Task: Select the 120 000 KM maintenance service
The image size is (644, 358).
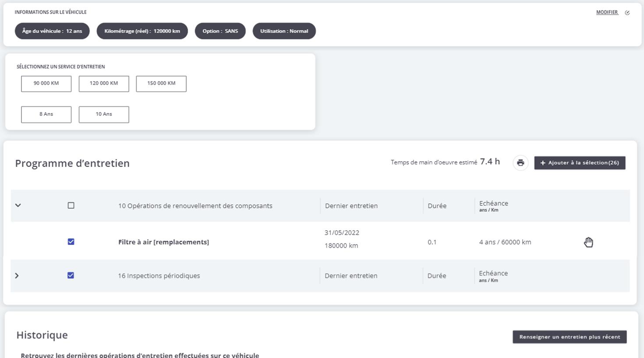Action: coord(104,84)
